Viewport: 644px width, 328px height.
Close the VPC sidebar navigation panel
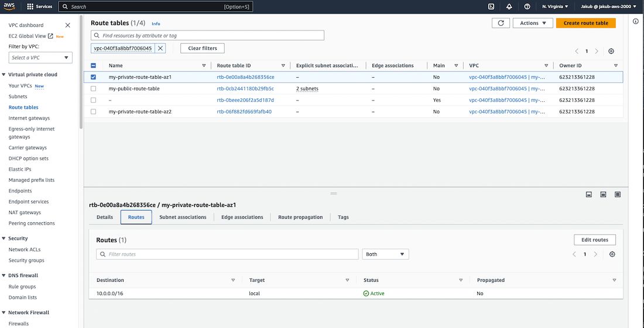pos(68,25)
